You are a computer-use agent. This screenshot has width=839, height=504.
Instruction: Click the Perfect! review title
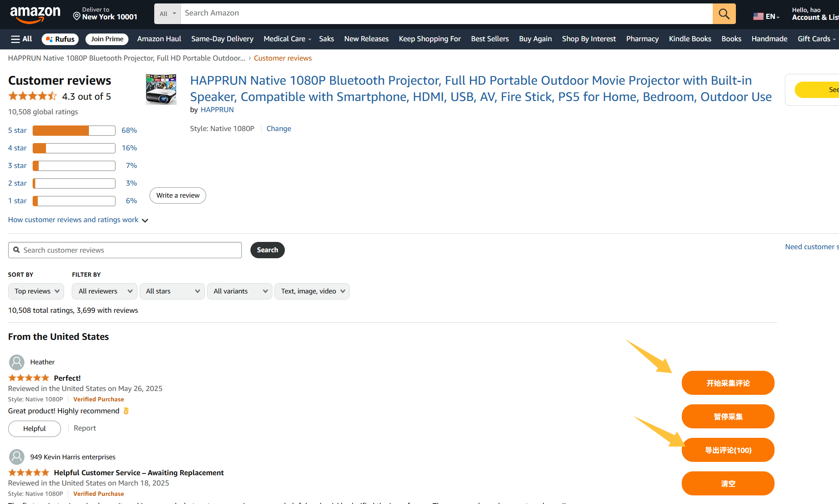pyautogui.click(x=67, y=378)
